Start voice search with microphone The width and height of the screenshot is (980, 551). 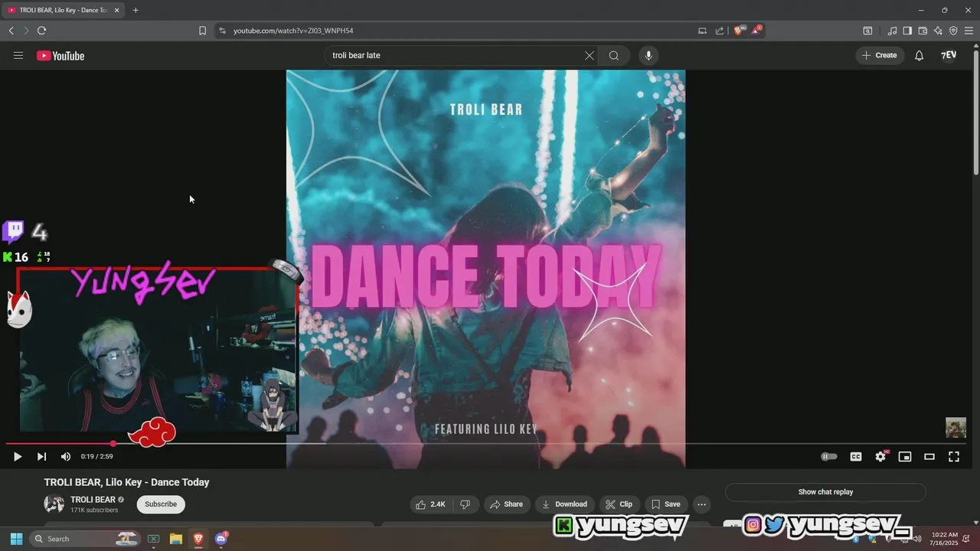[648, 55]
